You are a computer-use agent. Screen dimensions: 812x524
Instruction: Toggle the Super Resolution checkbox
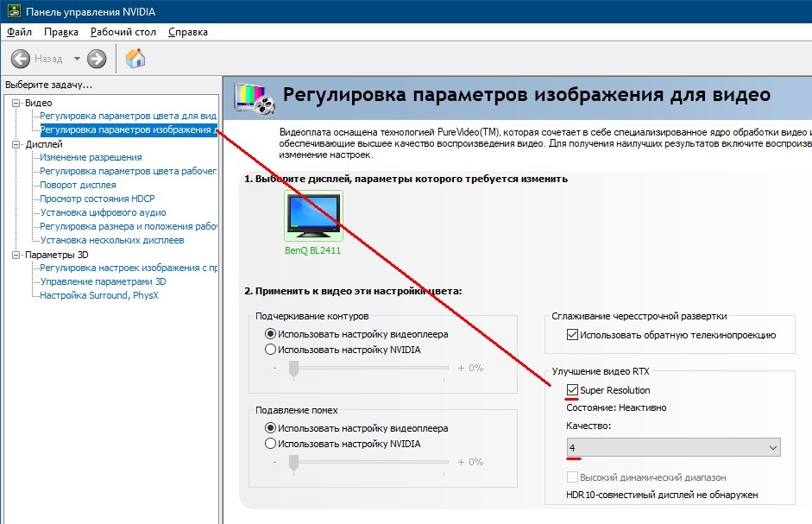(x=572, y=389)
